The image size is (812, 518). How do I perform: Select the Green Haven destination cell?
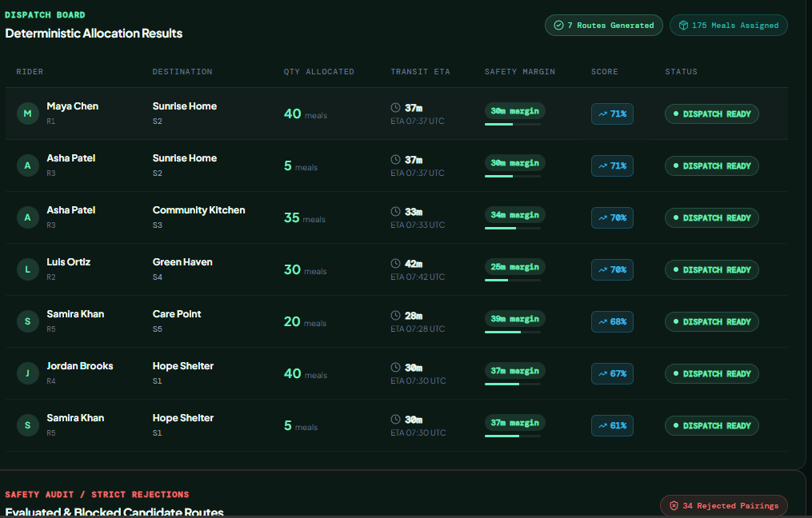tap(182, 269)
